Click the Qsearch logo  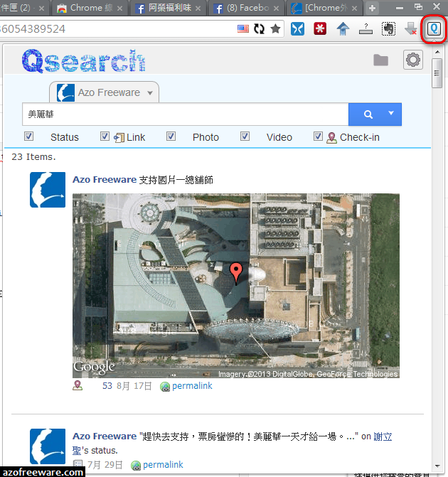[x=84, y=61]
